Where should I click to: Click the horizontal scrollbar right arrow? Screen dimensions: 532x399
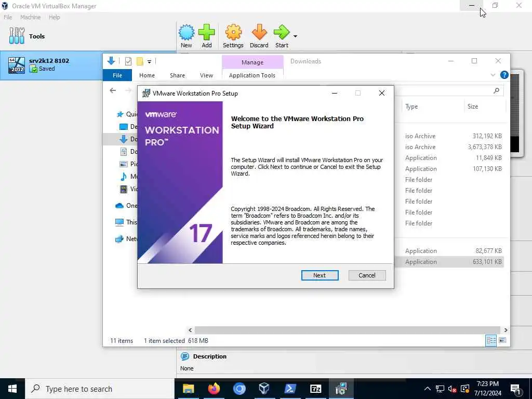tap(506, 330)
